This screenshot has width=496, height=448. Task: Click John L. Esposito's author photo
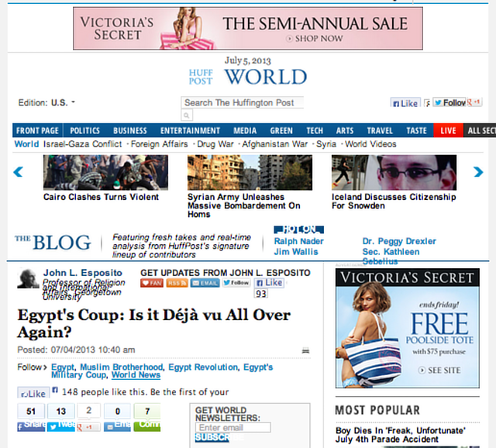[x=28, y=279]
